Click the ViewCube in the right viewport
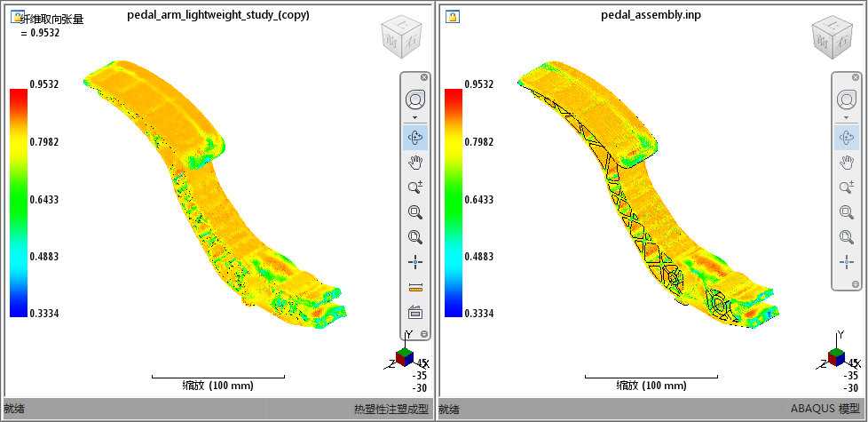This screenshot has width=868, height=422. [x=832, y=38]
